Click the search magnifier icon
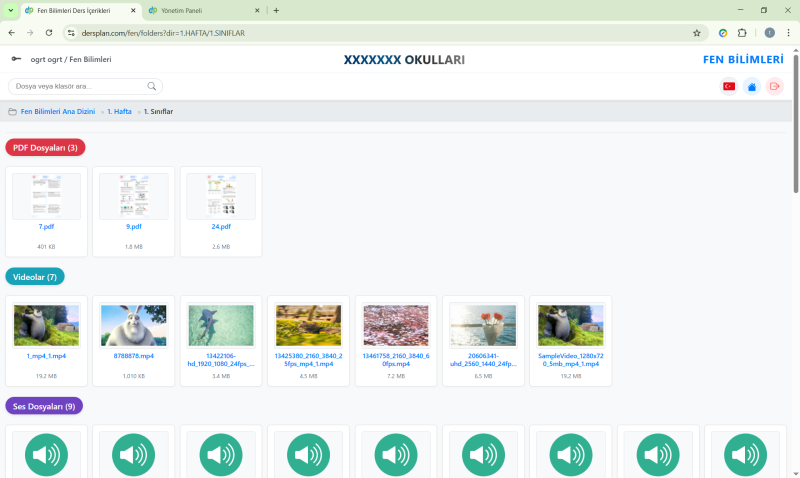 (152, 87)
